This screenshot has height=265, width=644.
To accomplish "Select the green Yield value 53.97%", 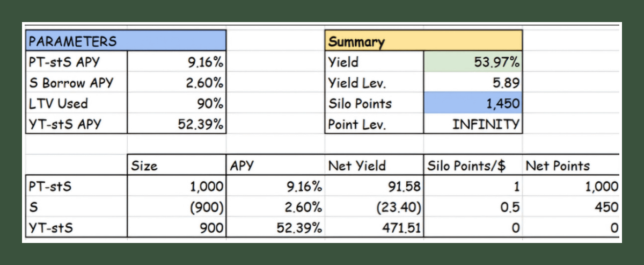I will (x=472, y=62).
